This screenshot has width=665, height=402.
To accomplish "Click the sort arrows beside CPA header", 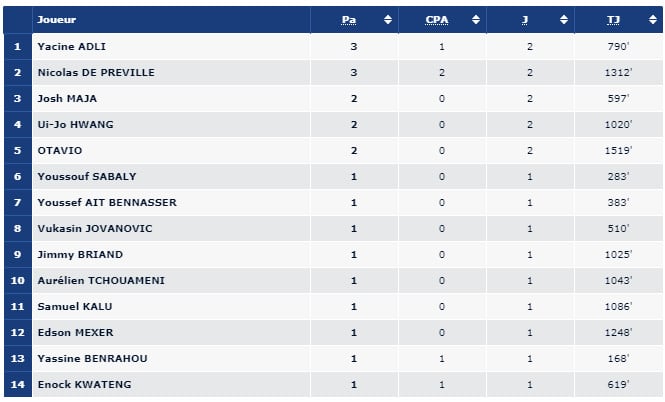I will tap(476, 20).
